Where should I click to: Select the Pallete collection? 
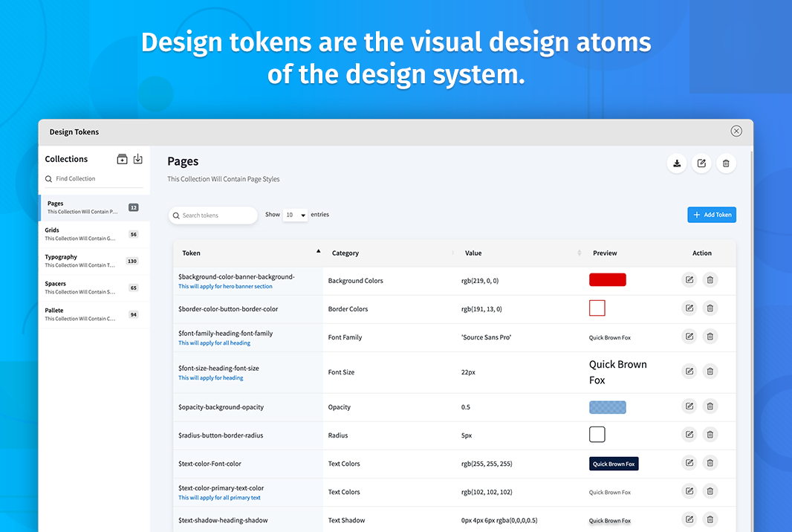click(x=89, y=314)
